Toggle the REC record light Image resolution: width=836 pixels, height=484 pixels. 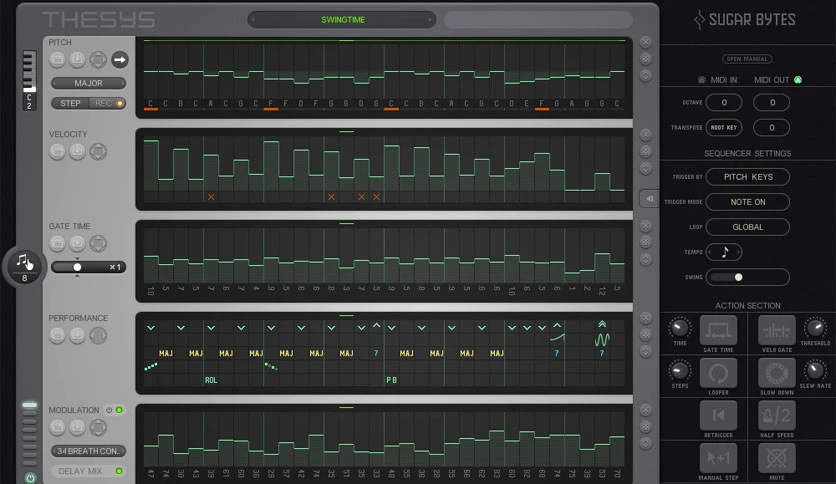coord(120,103)
